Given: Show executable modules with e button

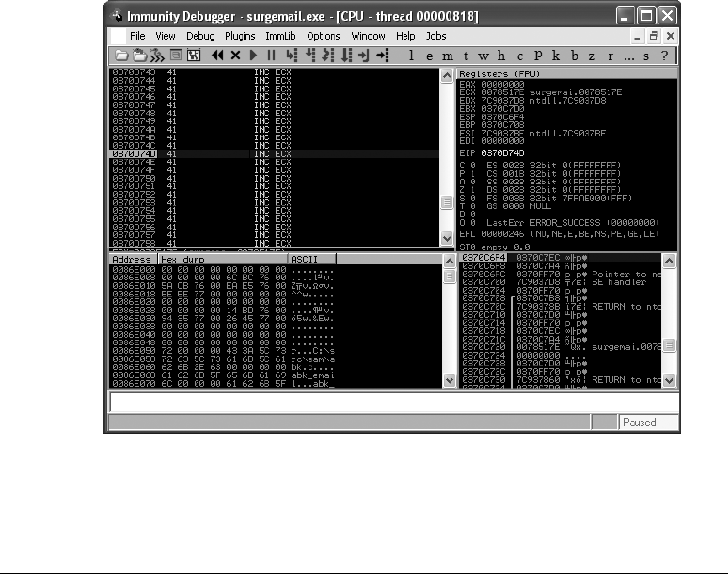Looking at the screenshot, I should pyautogui.click(x=429, y=56).
